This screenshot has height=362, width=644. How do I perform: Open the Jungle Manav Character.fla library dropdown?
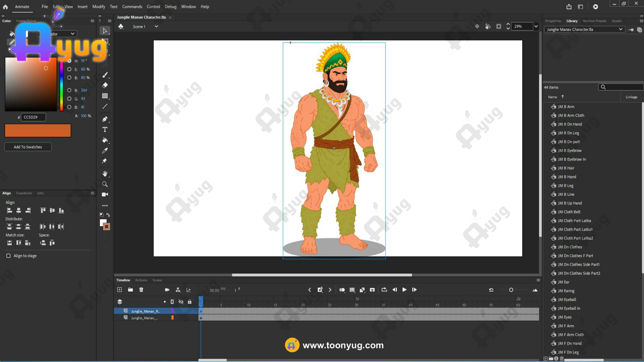[x=621, y=29]
